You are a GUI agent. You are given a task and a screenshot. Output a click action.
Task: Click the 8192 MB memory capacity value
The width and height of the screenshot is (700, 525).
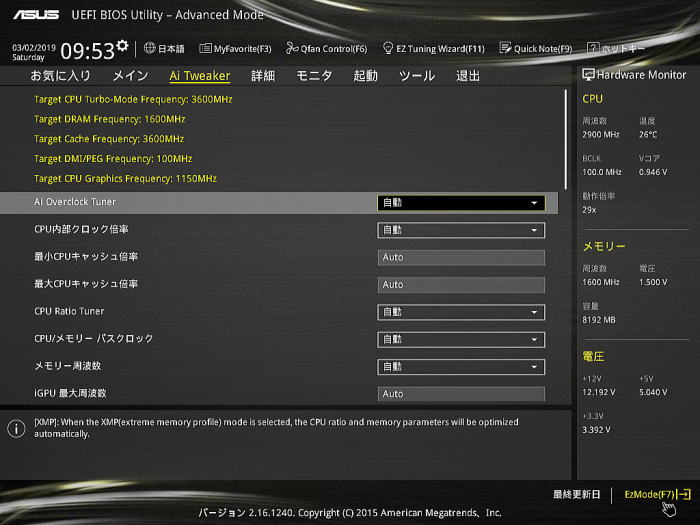599,320
